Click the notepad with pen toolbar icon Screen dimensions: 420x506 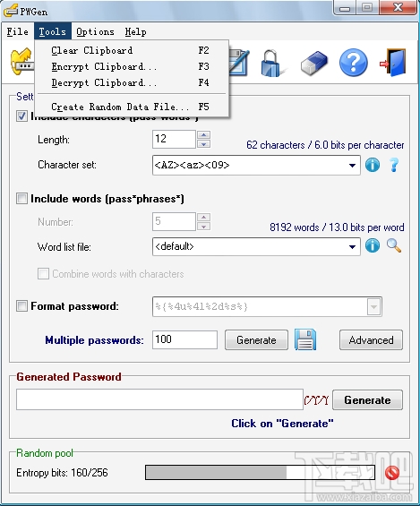click(x=239, y=63)
